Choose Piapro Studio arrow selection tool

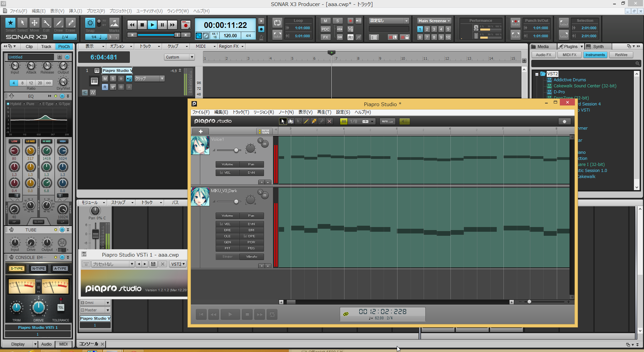[x=283, y=121]
